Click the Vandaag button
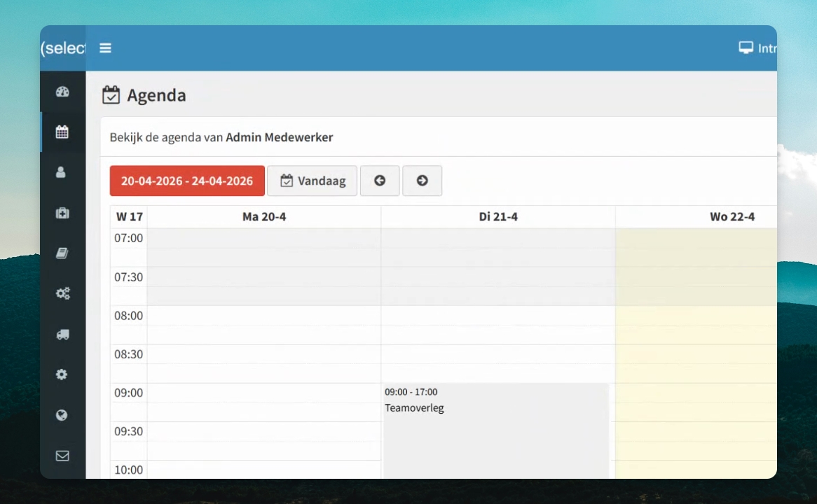The width and height of the screenshot is (817, 504). click(x=312, y=181)
